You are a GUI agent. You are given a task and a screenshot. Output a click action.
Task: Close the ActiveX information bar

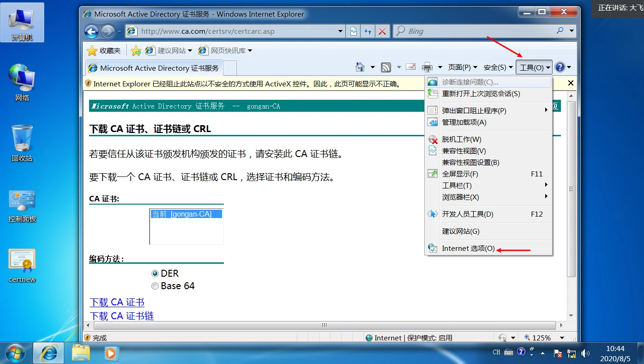click(x=571, y=83)
